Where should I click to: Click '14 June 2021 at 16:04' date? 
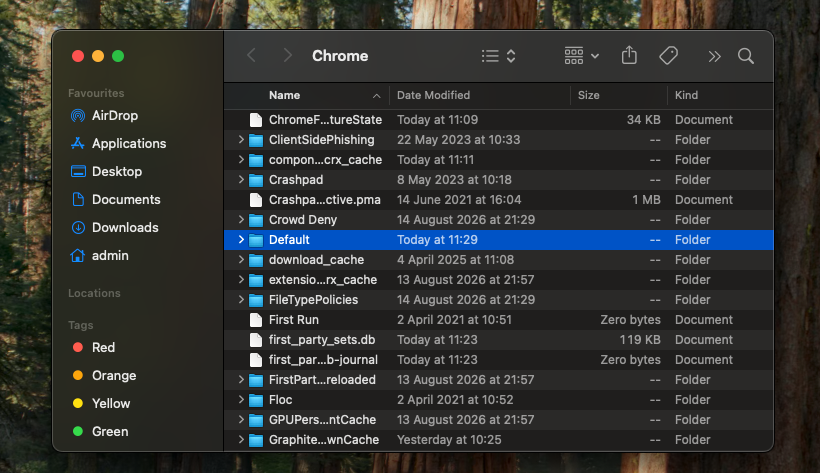coord(459,200)
